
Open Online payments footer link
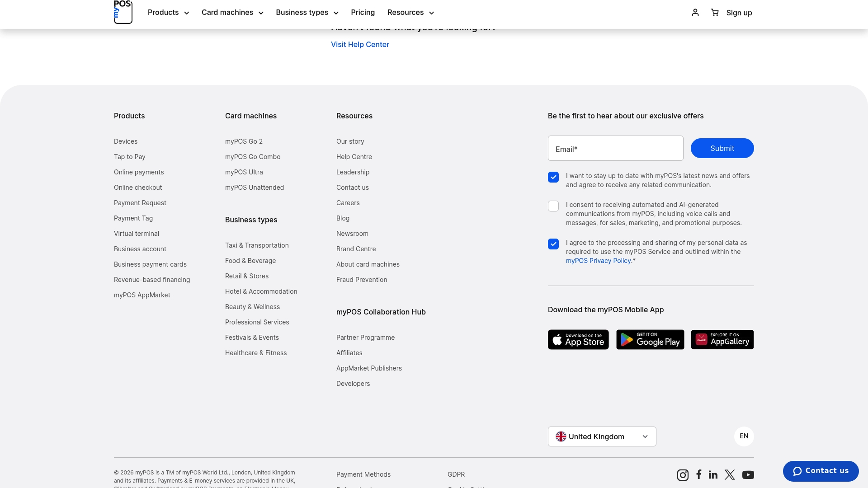point(139,172)
